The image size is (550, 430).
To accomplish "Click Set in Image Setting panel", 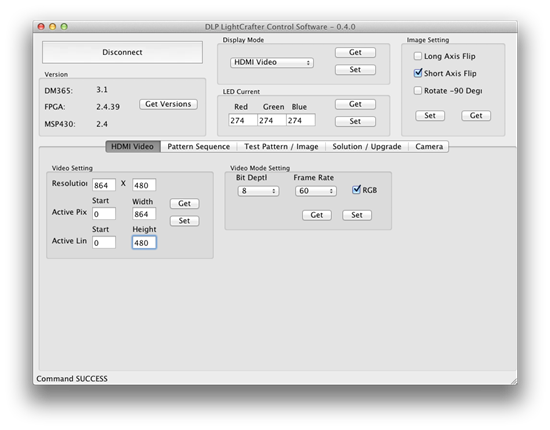I will [430, 116].
